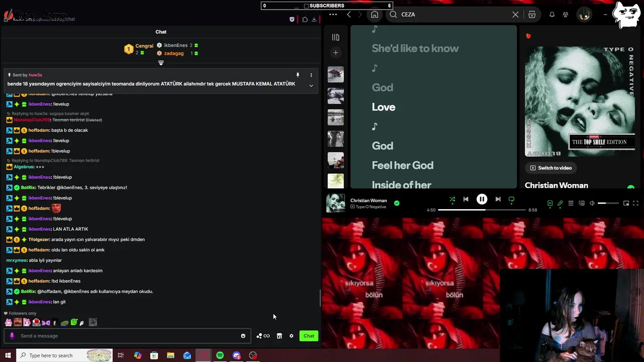This screenshot has height=362, width=644.
Task: Go forward in Spotify navigation
Action: pyautogui.click(x=361, y=15)
